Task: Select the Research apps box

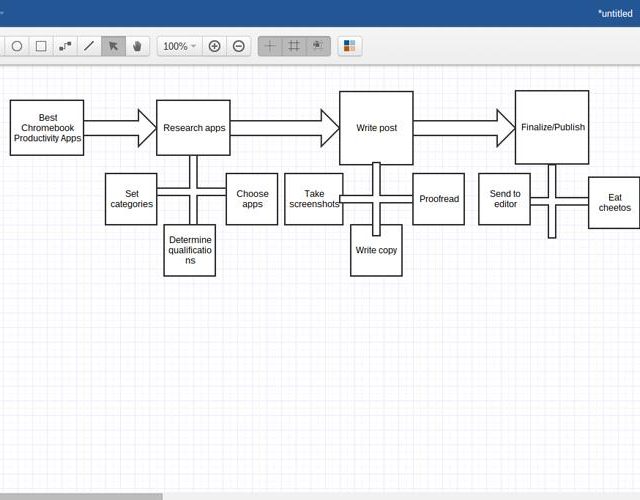Action: [x=193, y=128]
